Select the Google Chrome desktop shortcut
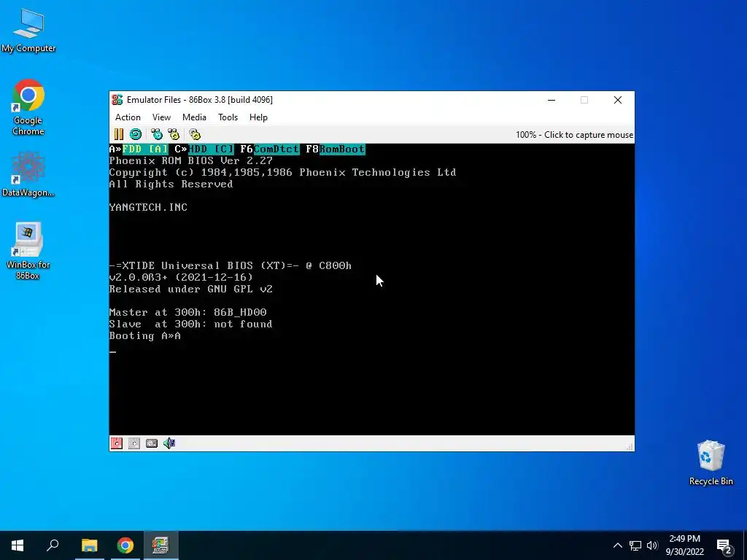The width and height of the screenshot is (747, 560). click(x=28, y=107)
